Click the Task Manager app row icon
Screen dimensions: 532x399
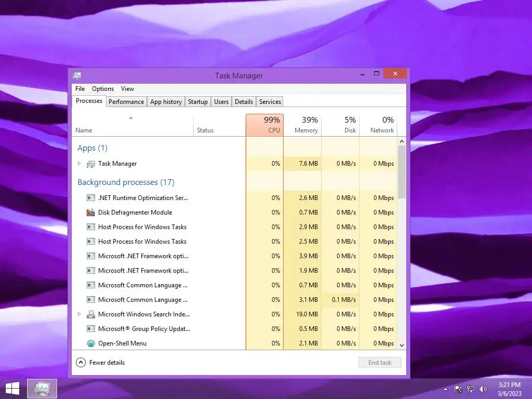tap(90, 164)
